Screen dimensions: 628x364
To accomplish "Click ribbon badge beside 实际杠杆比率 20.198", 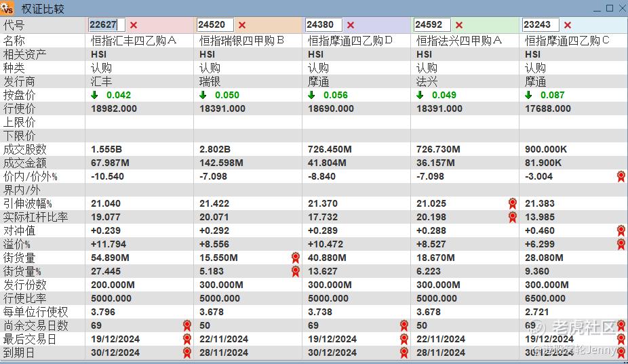I will 512,217.
